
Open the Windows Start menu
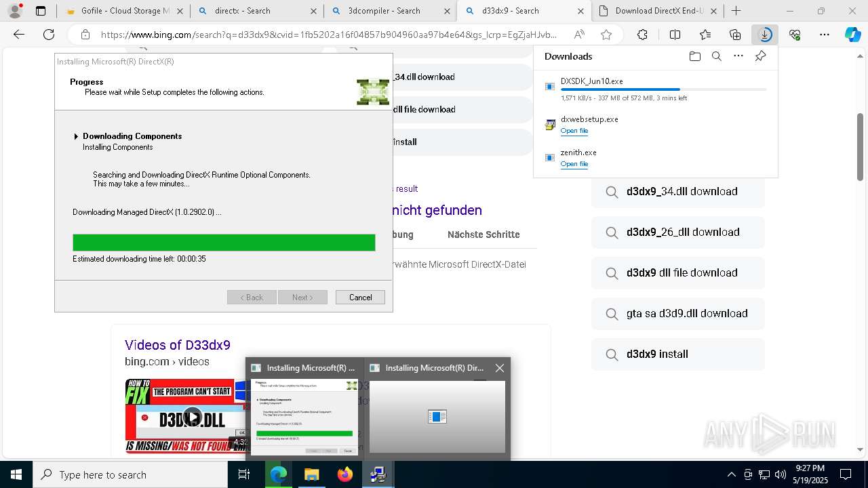coord(16,474)
